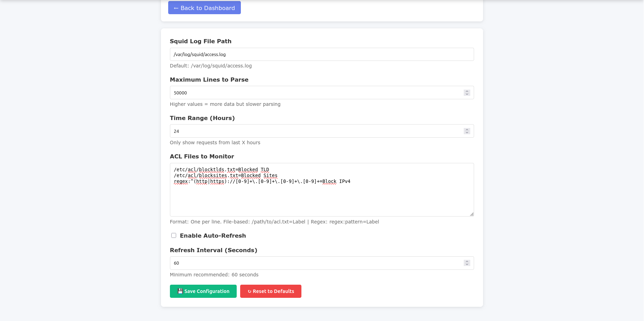Image resolution: width=644 pixels, height=321 pixels.
Task: Click the regex Block IPv4 line
Action: 262,181
